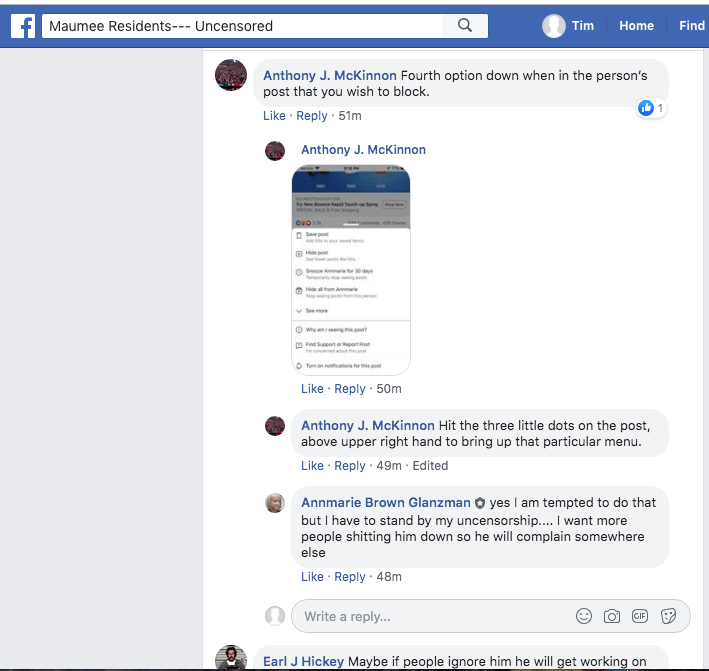Click Annmarie Brown Glanzman's avatar

[x=275, y=504]
